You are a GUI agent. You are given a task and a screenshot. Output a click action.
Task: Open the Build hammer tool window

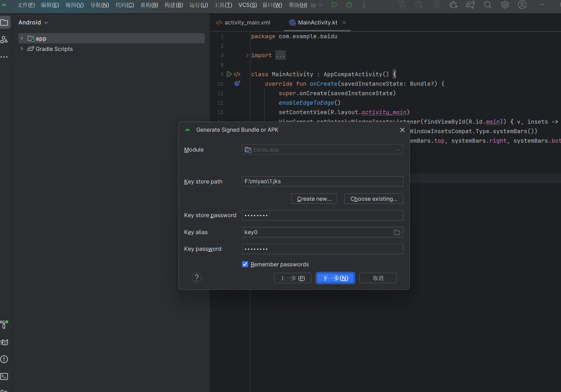[x=4, y=324]
